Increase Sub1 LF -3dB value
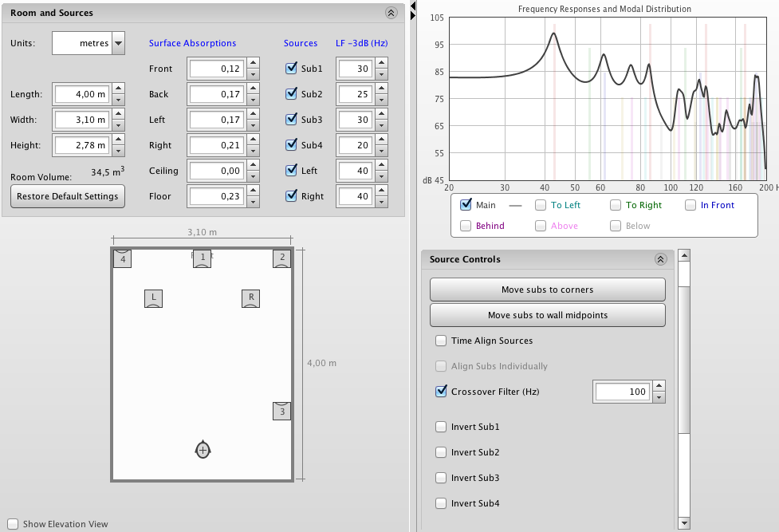 coord(382,63)
